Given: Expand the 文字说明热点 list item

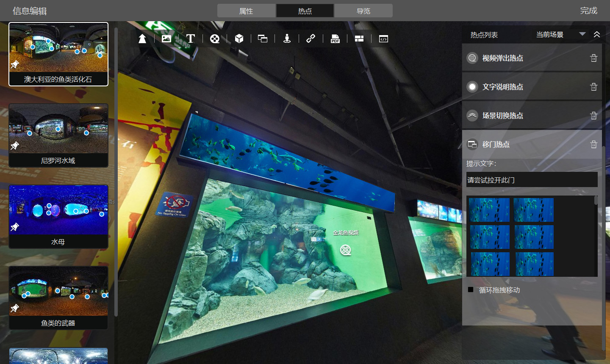Looking at the screenshot, I should coord(502,87).
